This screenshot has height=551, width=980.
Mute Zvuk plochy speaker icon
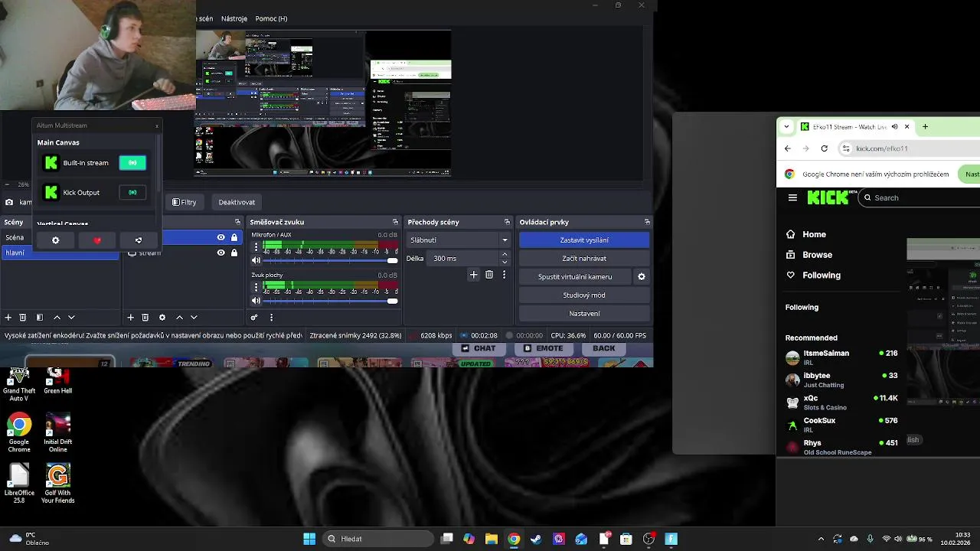tap(256, 301)
